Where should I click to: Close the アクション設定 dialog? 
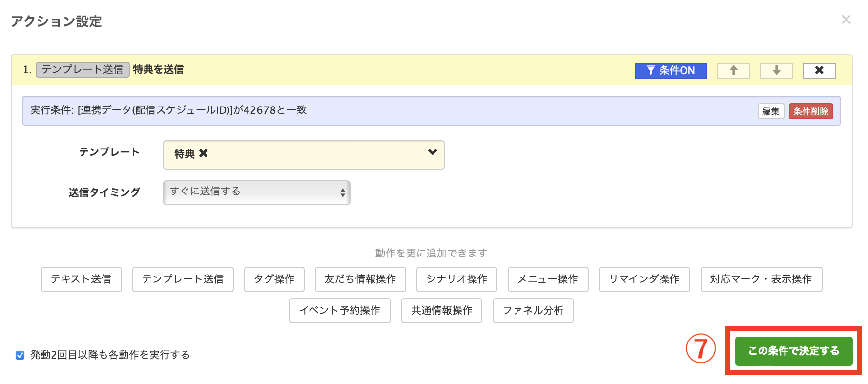pos(846,20)
